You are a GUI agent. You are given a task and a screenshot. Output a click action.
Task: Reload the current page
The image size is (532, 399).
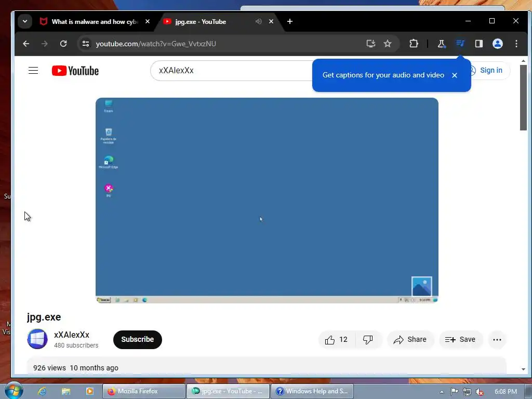63,44
